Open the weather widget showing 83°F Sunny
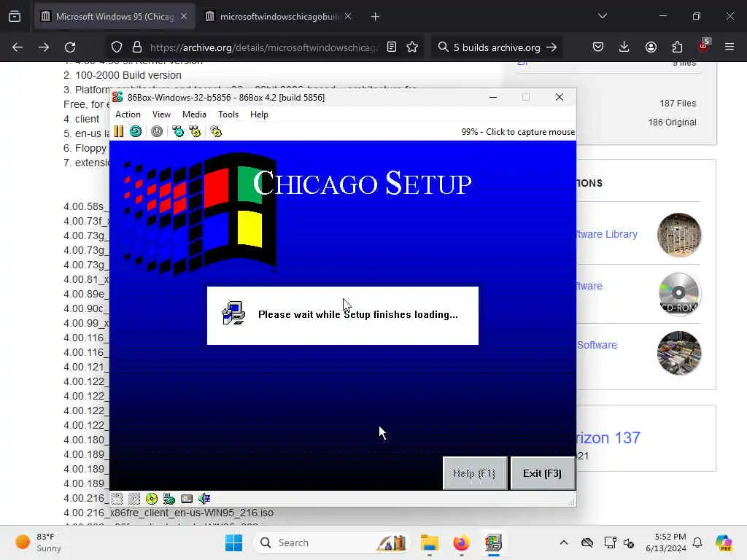 click(x=38, y=542)
